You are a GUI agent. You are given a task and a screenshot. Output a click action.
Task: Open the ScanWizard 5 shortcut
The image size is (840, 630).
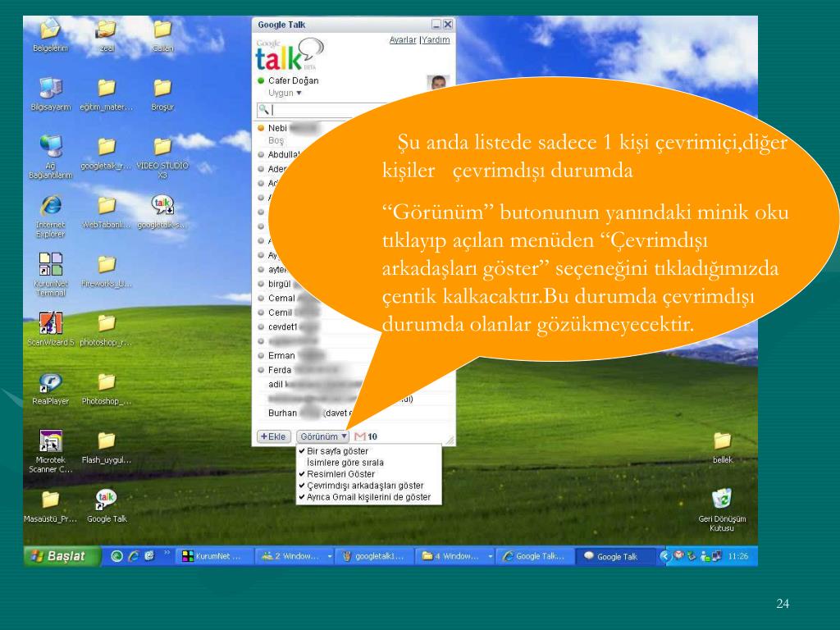point(50,329)
